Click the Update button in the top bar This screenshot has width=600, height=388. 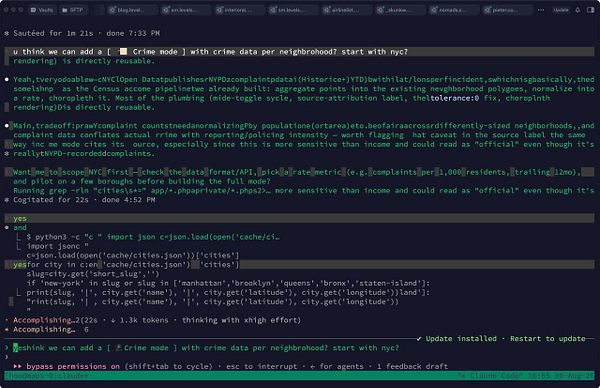(561, 10)
